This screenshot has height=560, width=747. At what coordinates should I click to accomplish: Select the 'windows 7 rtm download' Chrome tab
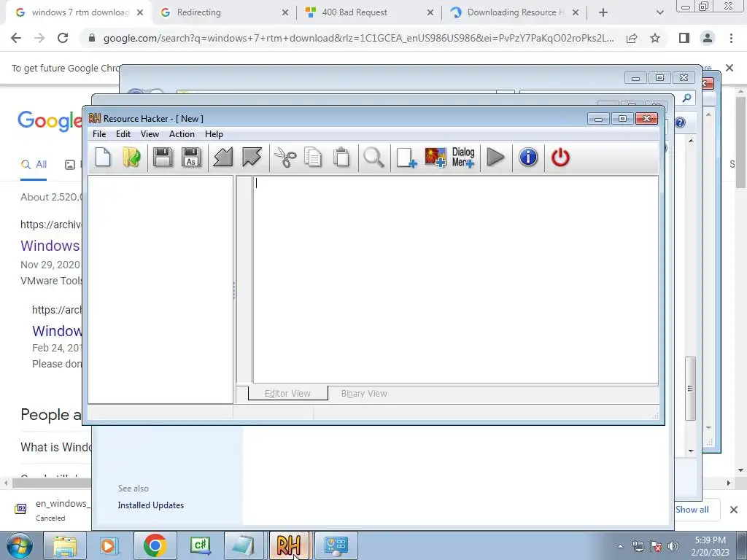click(x=80, y=12)
